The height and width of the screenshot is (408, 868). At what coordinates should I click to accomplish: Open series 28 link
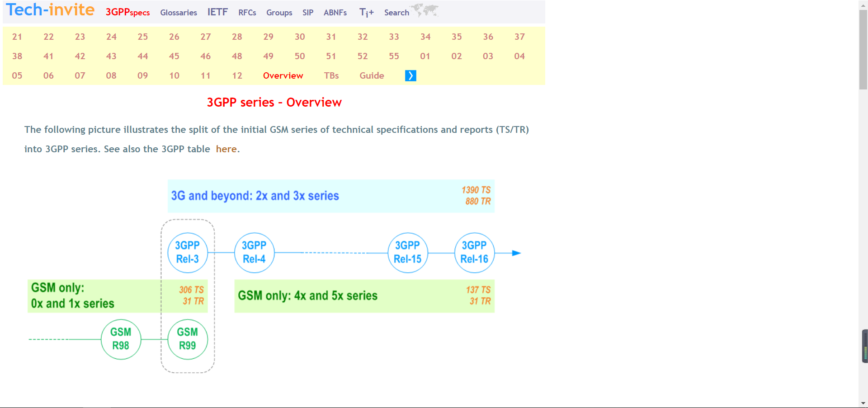click(x=237, y=37)
